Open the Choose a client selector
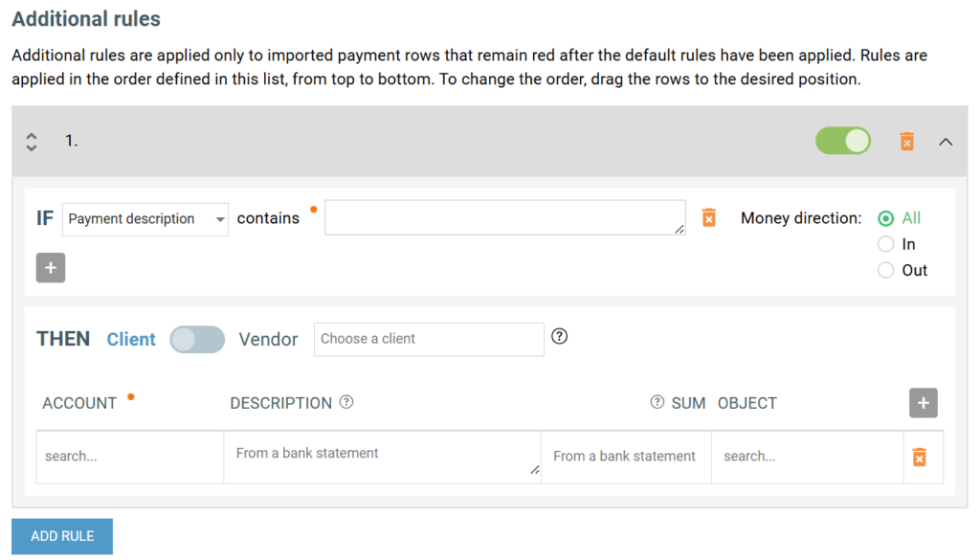Image resolution: width=980 pixels, height=560 pixels. (x=429, y=339)
